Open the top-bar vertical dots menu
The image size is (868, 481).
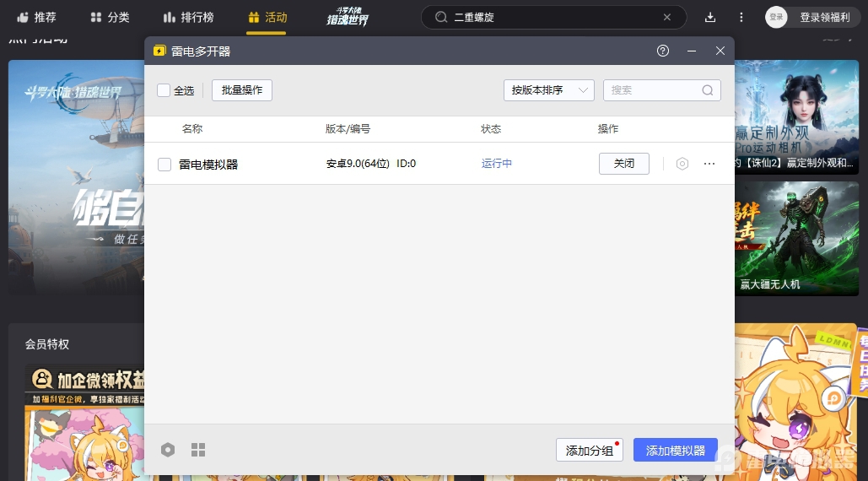pyautogui.click(x=741, y=17)
